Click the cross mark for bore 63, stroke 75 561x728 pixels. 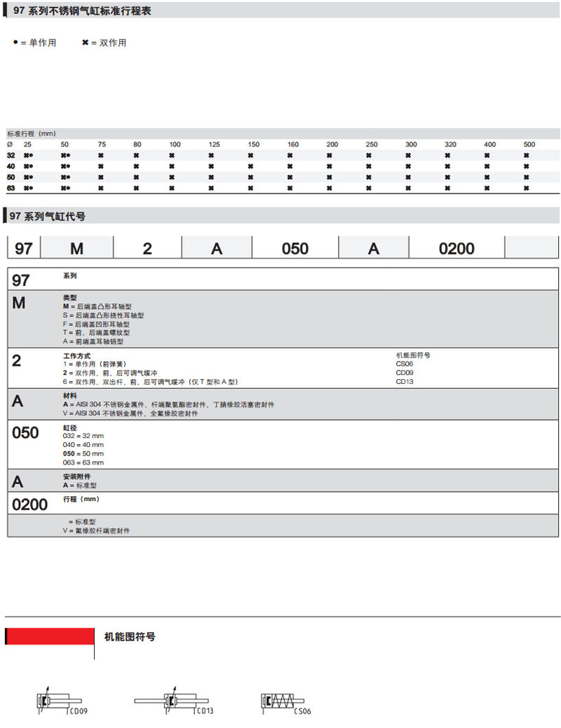pyautogui.click(x=101, y=188)
